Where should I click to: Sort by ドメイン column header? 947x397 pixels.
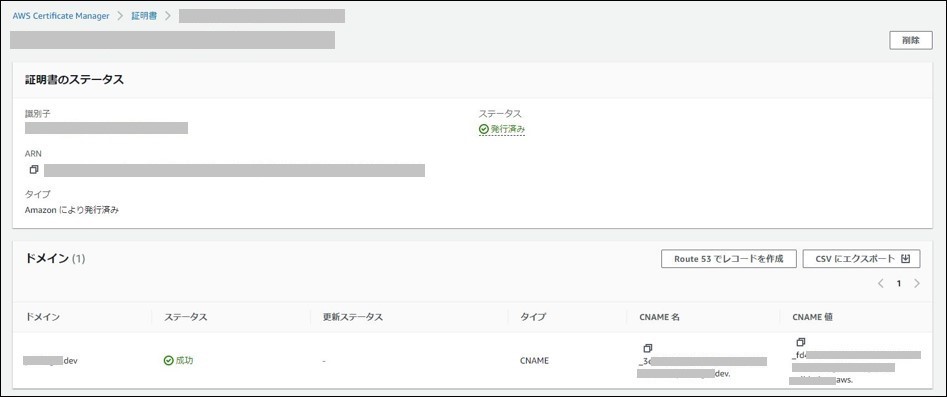[x=42, y=317]
